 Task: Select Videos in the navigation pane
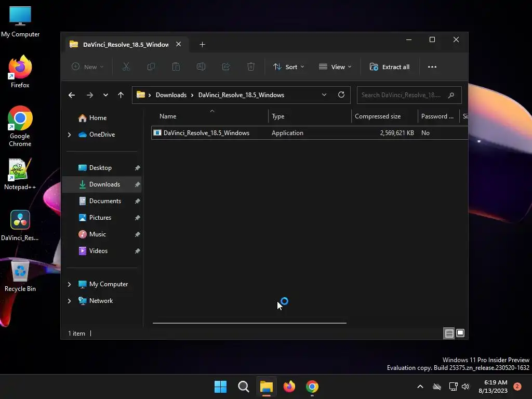[x=98, y=251]
